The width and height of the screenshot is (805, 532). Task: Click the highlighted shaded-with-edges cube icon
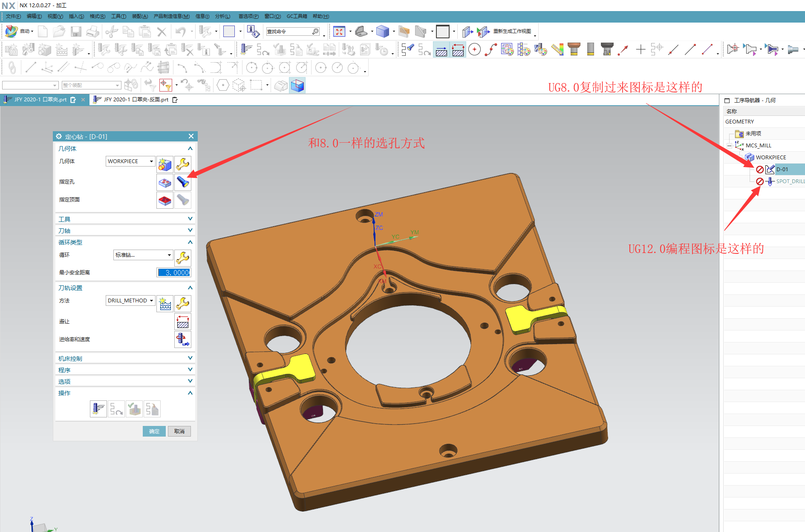(297, 85)
